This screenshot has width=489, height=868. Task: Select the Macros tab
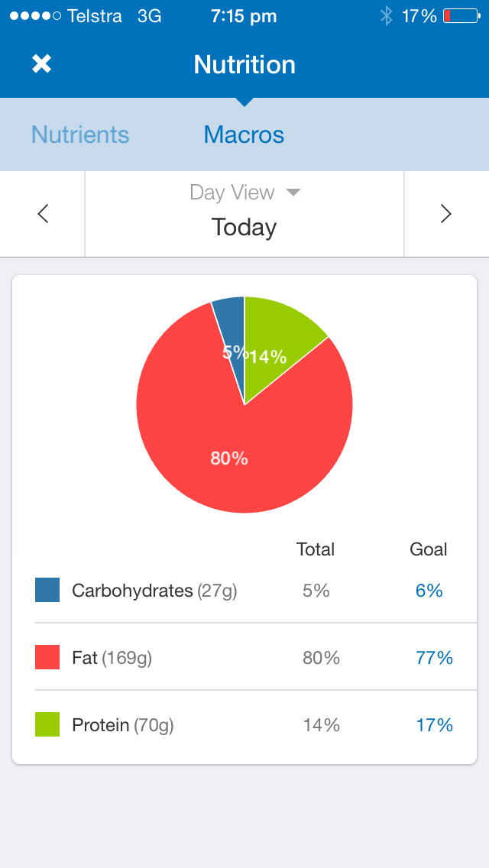click(244, 134)
